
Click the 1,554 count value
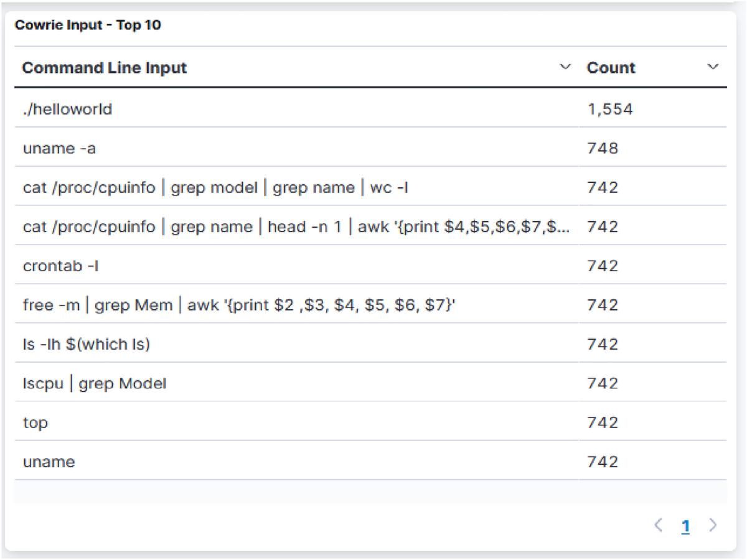[609, 110]
